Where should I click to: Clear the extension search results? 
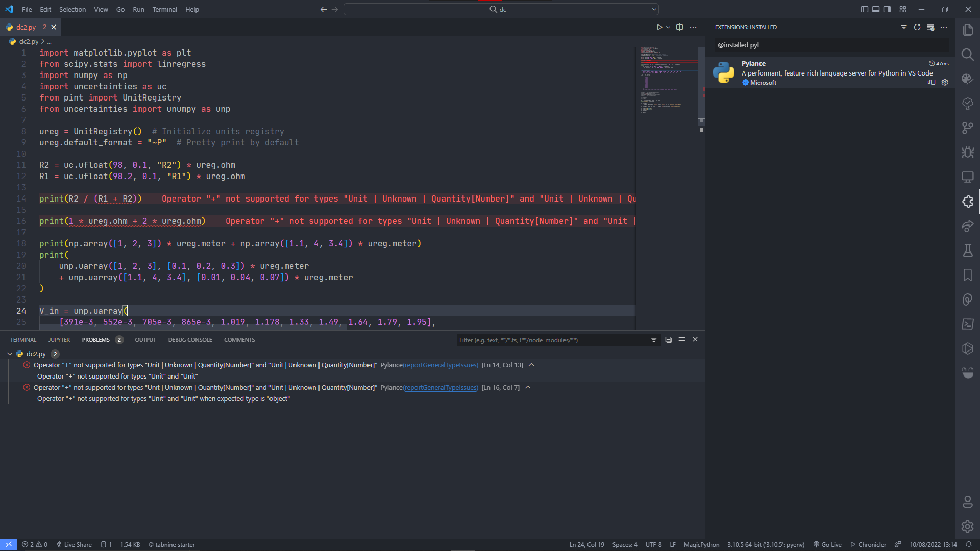tap(931, 27)
